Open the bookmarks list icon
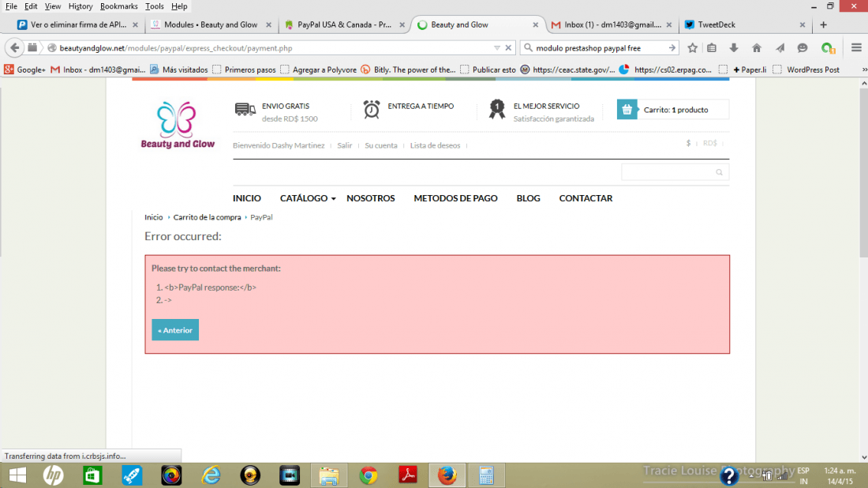The image size is (868, 488). (712, 48)
